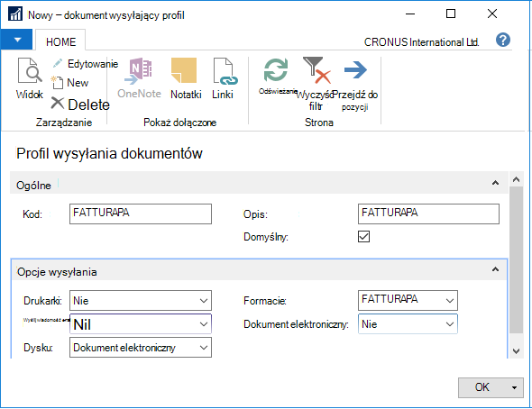Open the blue application menu dropdown
Screen dimensions: 532x409
pyautogui.click(x=16, y=40)
